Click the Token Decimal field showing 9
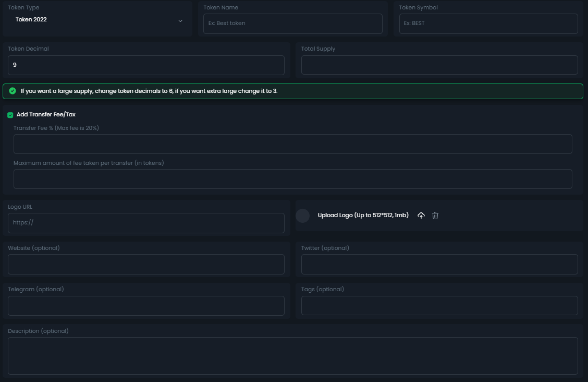588x382 pixels. (x=146, y=65)
